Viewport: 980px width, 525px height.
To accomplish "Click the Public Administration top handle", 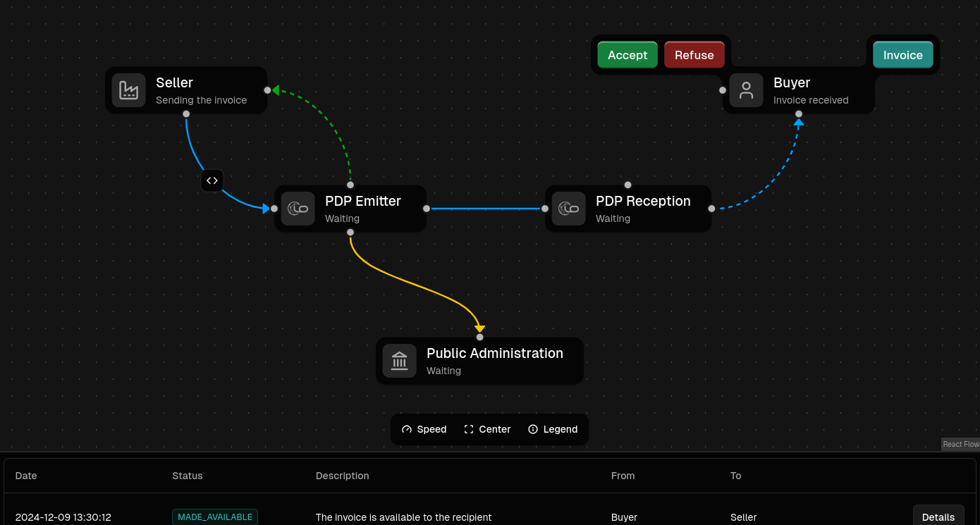I will click(x=480, y=337).
